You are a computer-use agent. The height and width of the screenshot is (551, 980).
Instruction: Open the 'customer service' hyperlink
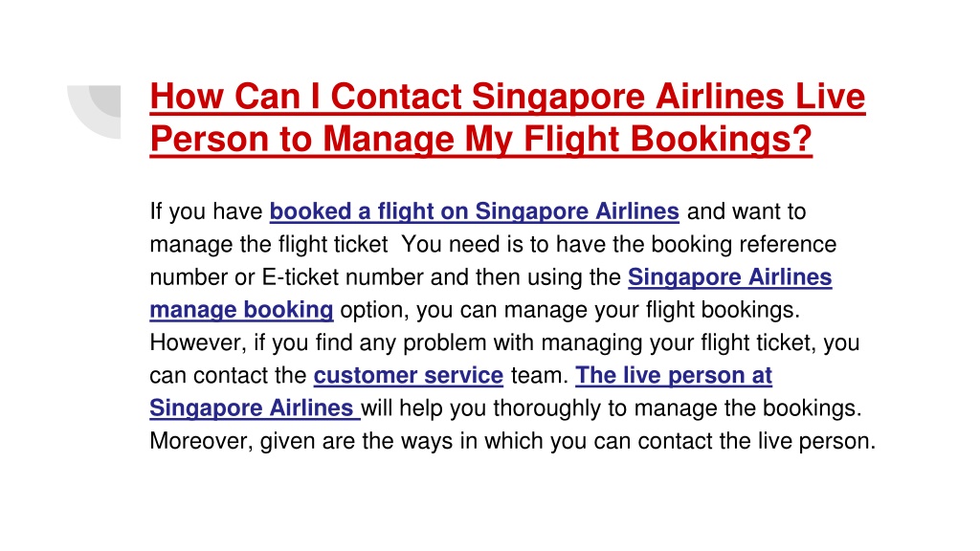(x=408, y=375)
